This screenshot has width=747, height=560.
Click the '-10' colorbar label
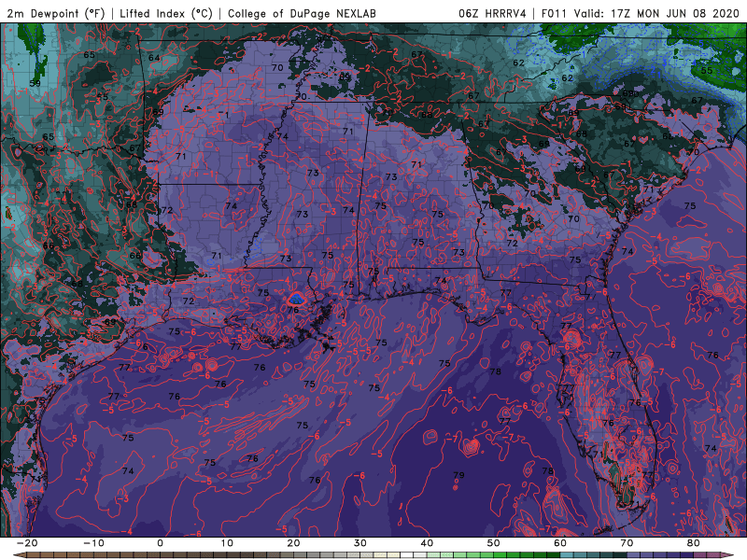[x=93, y=543]
